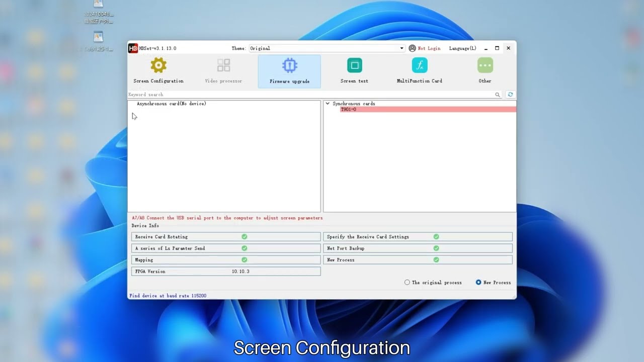
Task: Select the New Process radio button
Action: coord(478,283)
